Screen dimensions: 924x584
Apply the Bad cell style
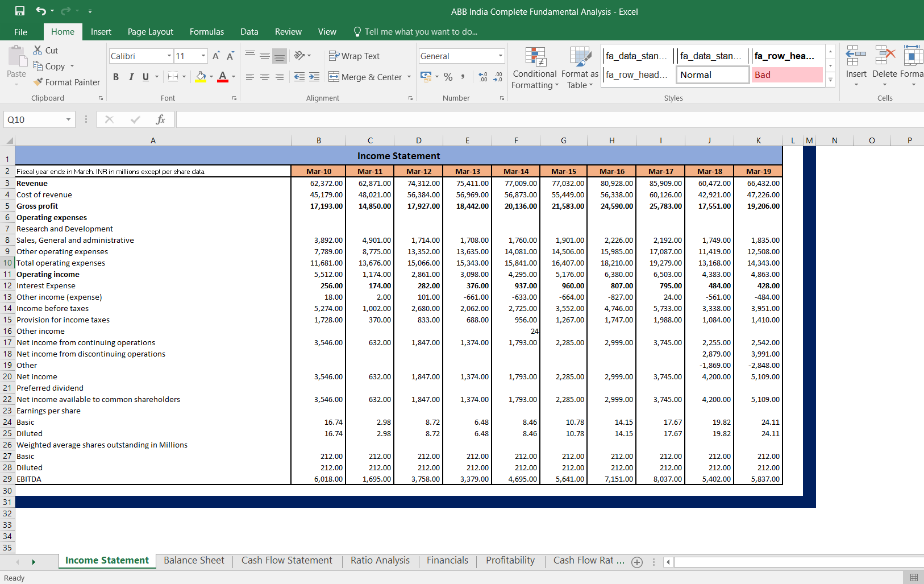[787, 74]
